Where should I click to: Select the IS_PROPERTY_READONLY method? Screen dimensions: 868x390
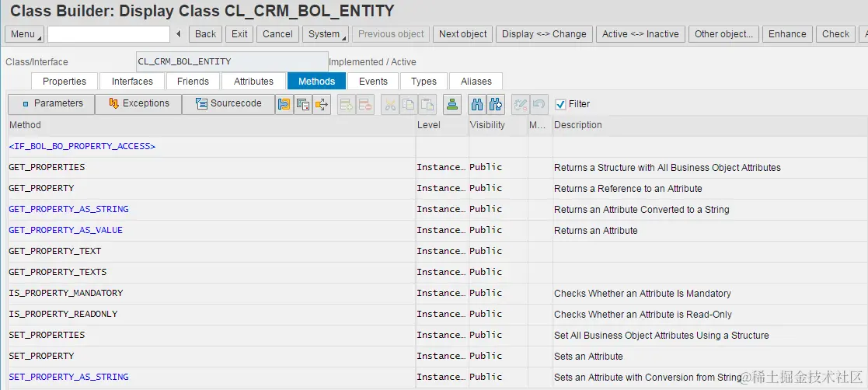pyautogui.click(x=63, y=314)
